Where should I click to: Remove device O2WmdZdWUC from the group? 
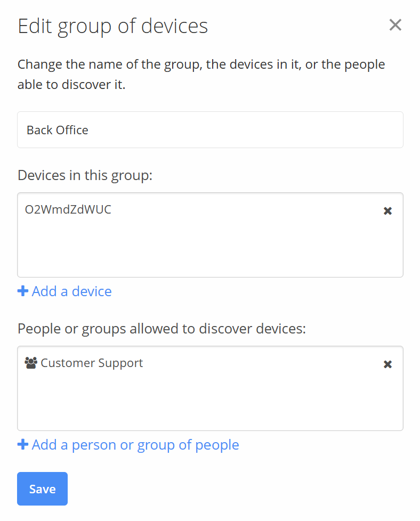click(388, 211)
